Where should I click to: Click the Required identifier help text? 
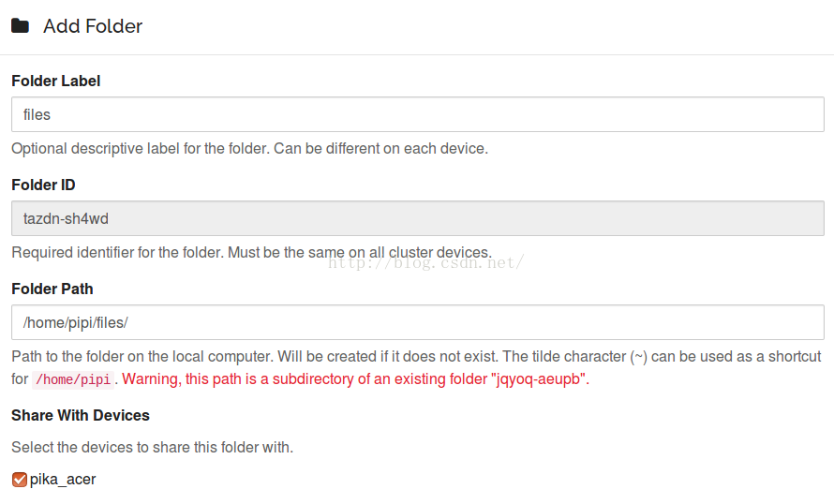click(x=251, y=252)
